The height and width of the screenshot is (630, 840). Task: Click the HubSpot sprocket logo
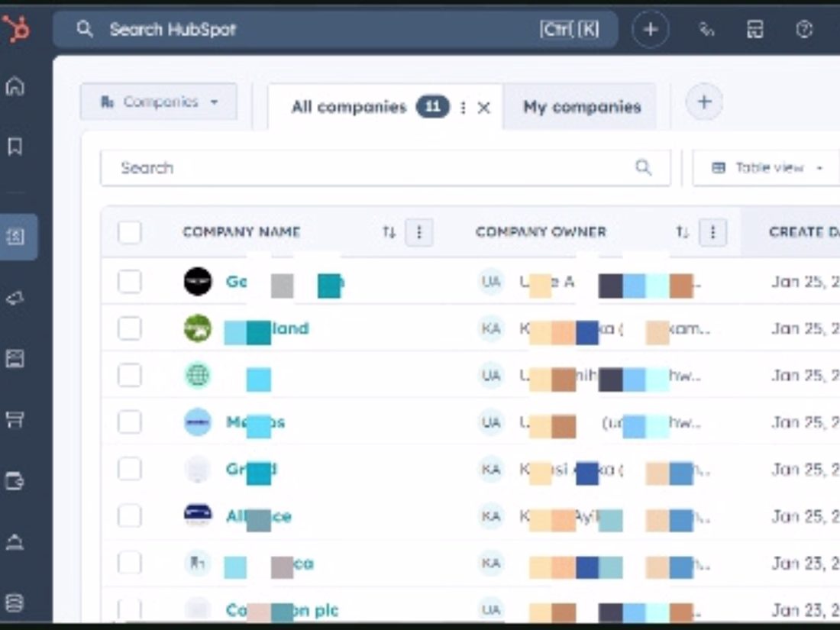coord(16,28)
